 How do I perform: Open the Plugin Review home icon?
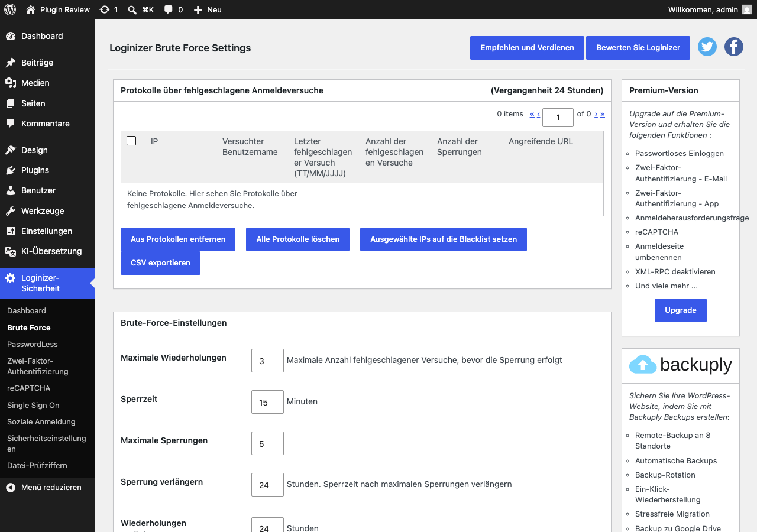(31, 9)
